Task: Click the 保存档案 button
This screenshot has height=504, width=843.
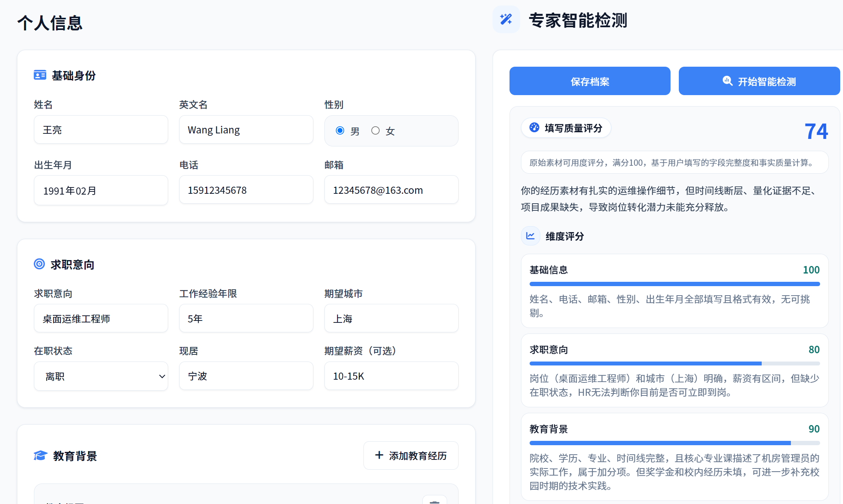Action: click(x=590, y=81)
